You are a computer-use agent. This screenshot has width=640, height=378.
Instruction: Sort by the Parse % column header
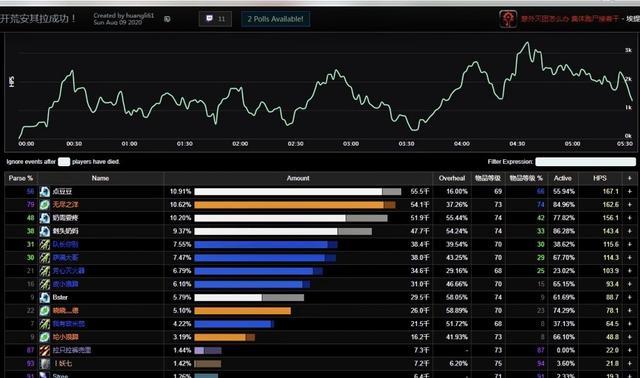20,178
